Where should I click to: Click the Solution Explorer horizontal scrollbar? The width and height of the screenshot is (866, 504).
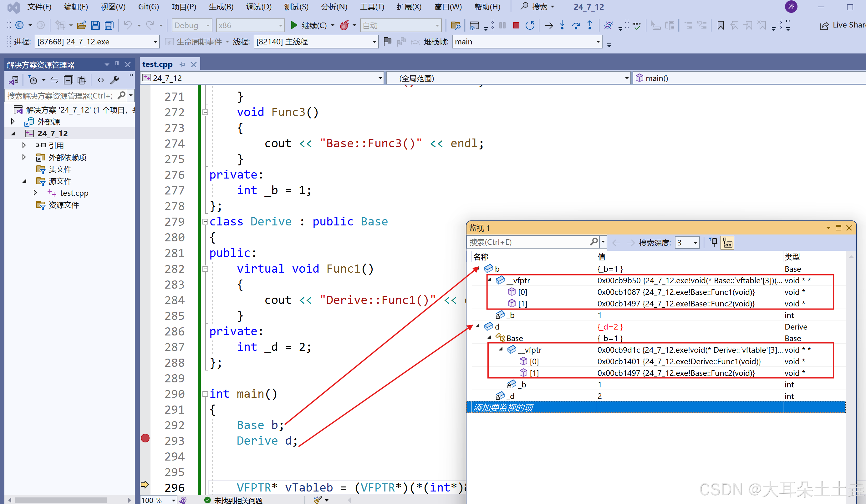click(x=60, y=500)
